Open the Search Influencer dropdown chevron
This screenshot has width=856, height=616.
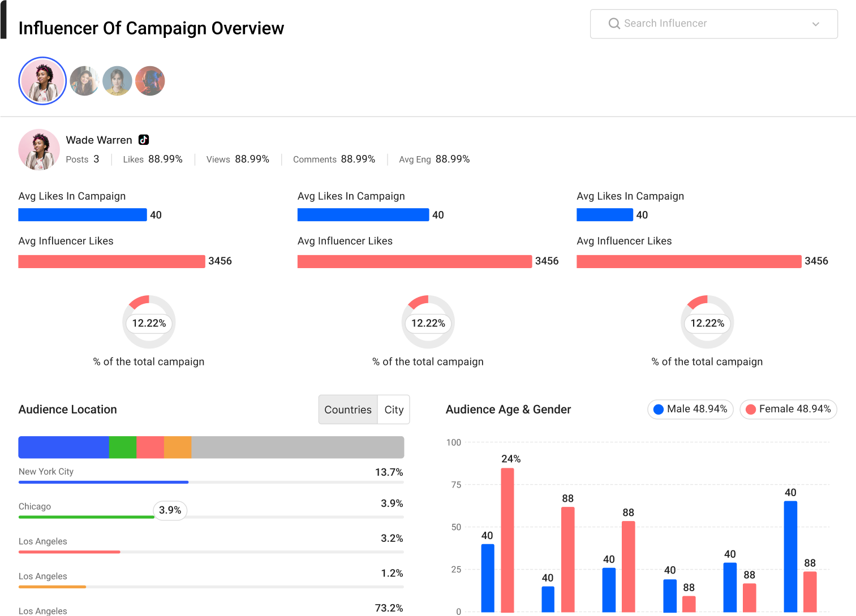coord(815,24)
